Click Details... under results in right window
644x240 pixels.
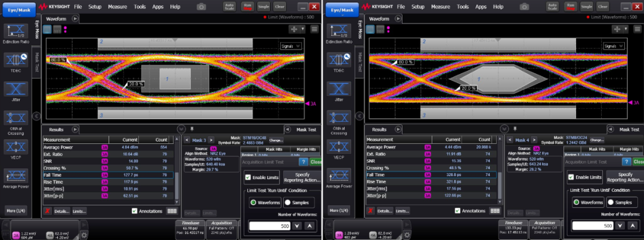pyautogui.click(x=385, y=211)
